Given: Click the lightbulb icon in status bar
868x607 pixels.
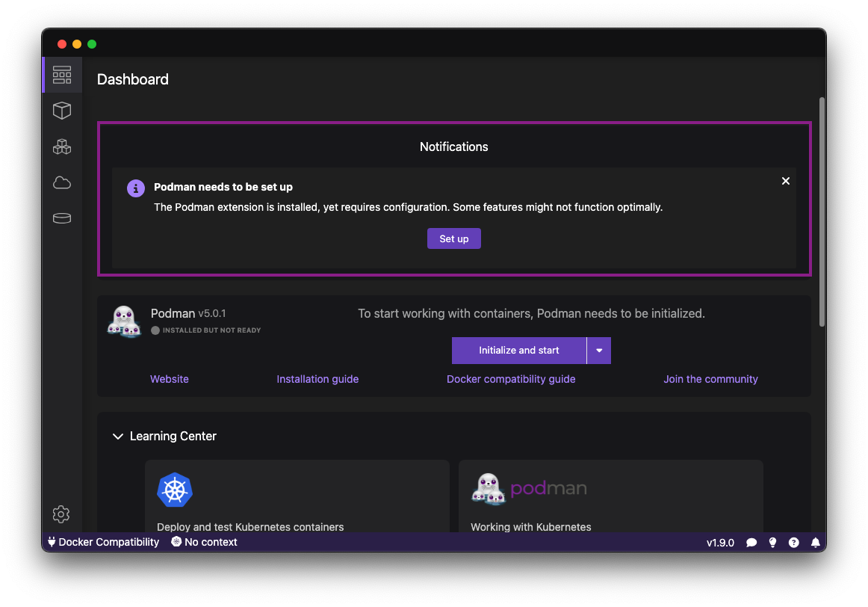Looking at the screenshot, I should click(x=772, y=543).
